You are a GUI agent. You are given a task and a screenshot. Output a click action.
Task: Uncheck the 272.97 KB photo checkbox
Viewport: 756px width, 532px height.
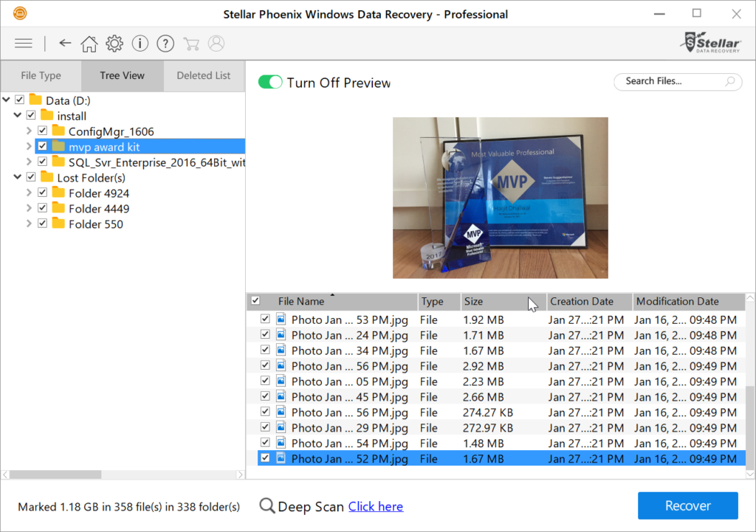265,427
